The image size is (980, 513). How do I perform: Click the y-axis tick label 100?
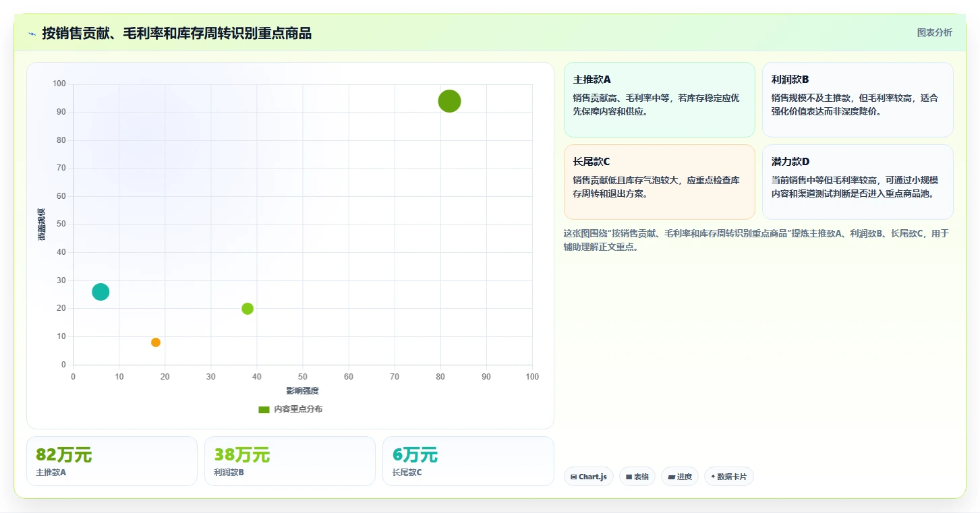click(x=59, y=84)
